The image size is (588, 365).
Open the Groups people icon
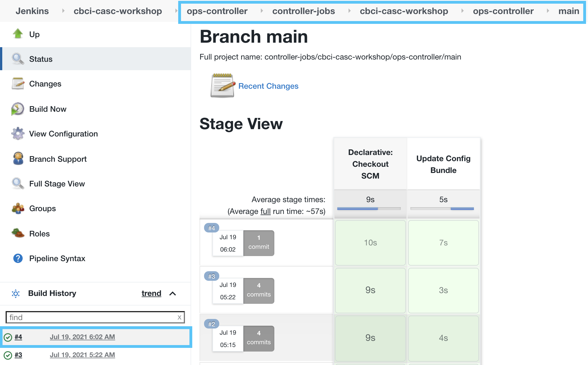click(x=18, y=209)
